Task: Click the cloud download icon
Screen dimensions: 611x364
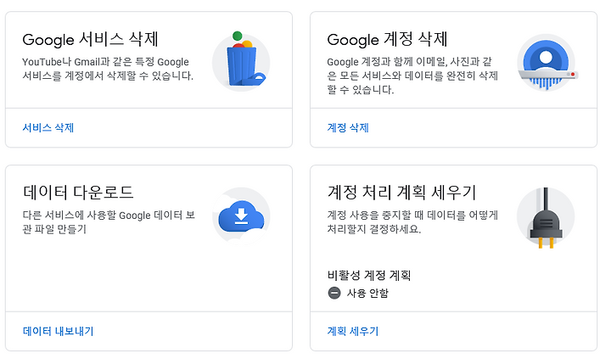Action: pos(241,216)
